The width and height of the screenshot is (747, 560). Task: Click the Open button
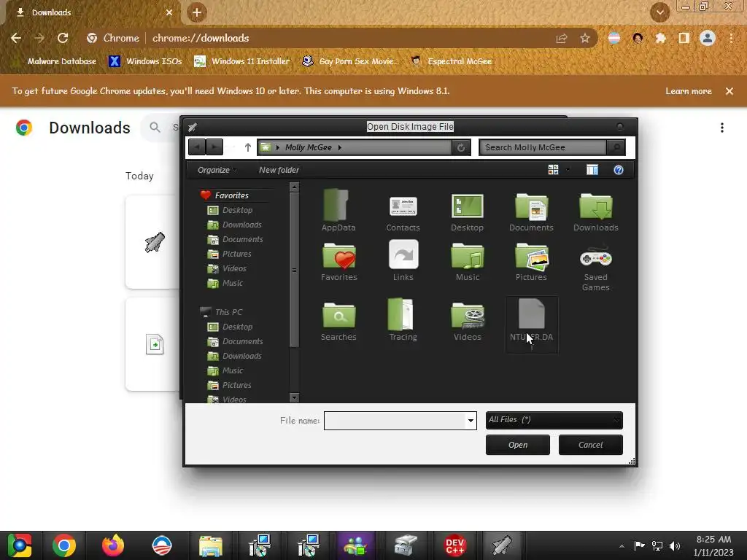(x=518, y=445)
